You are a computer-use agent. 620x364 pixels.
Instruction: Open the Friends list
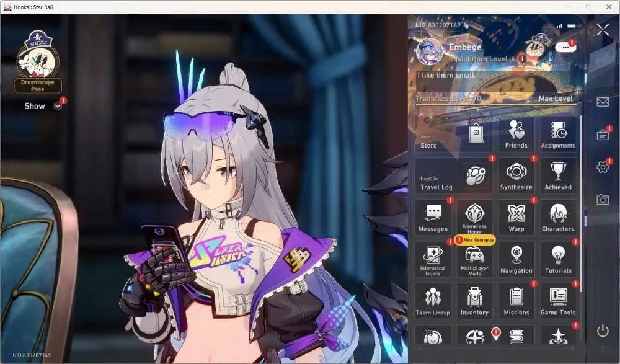516,134
